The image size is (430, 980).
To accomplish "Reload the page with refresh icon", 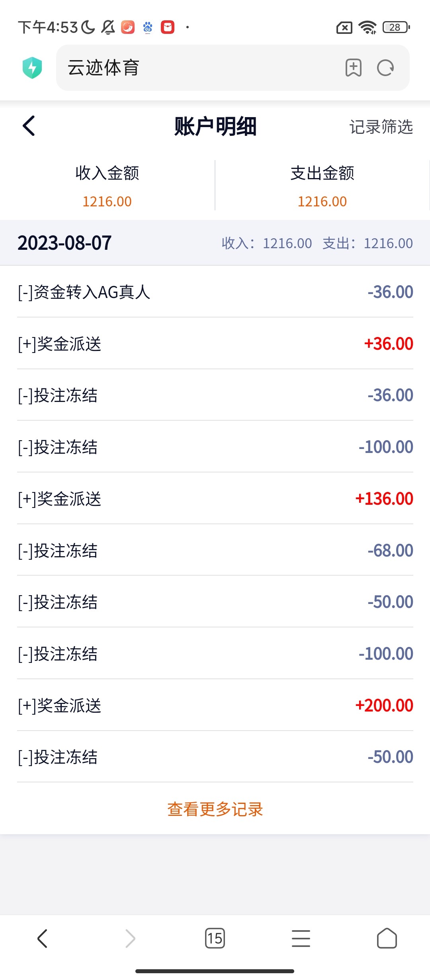I will click(x=385, y=68).
